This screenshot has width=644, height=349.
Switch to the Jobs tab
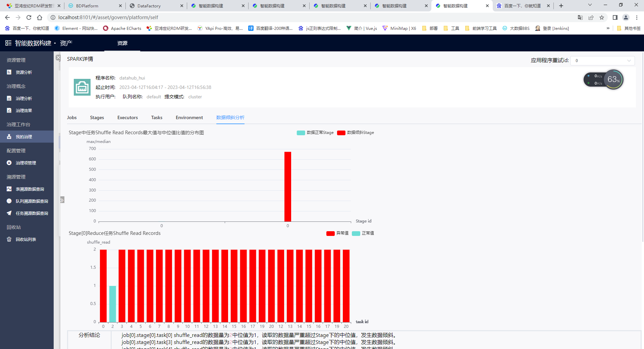(72, 117)
